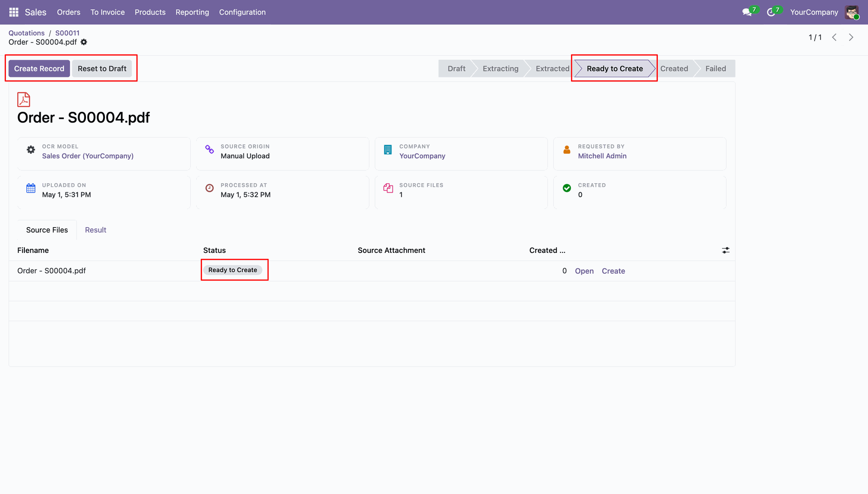Viewport: 868px width, 494px height.
Task: Open the user avatar menu
Action: point(852,12)
